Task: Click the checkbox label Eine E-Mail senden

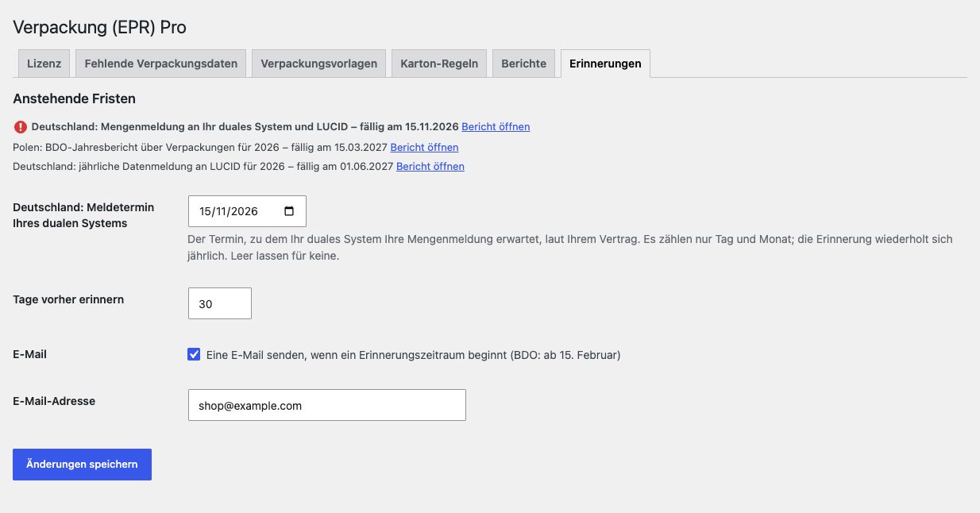Action: click(x=413, y=355)
